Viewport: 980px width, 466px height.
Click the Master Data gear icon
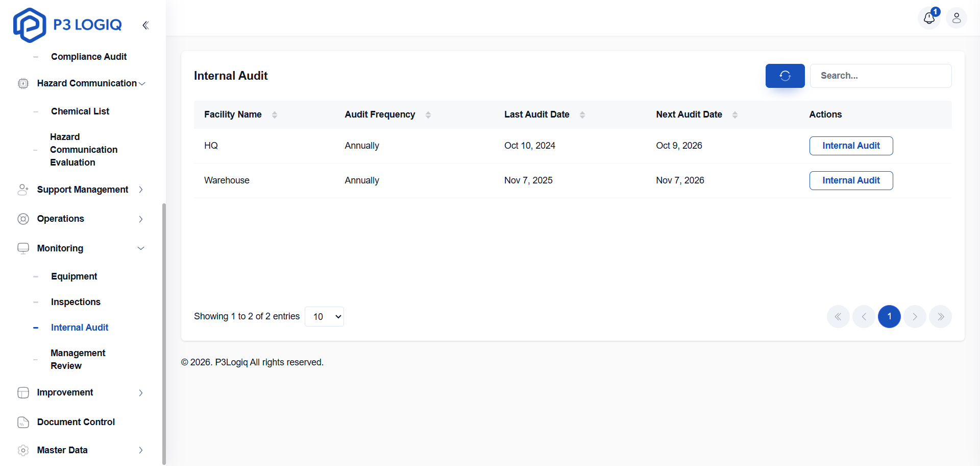[x=23, y=450]
